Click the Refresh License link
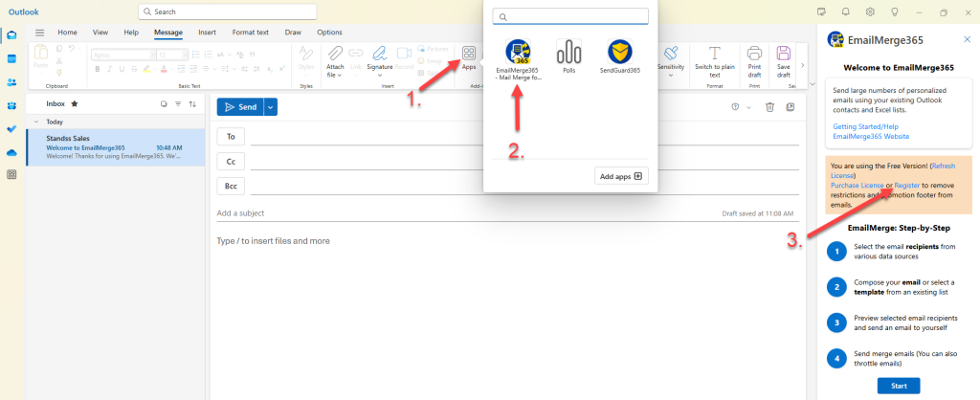This screenshot has width=980, height=400. tap(891, 171)
